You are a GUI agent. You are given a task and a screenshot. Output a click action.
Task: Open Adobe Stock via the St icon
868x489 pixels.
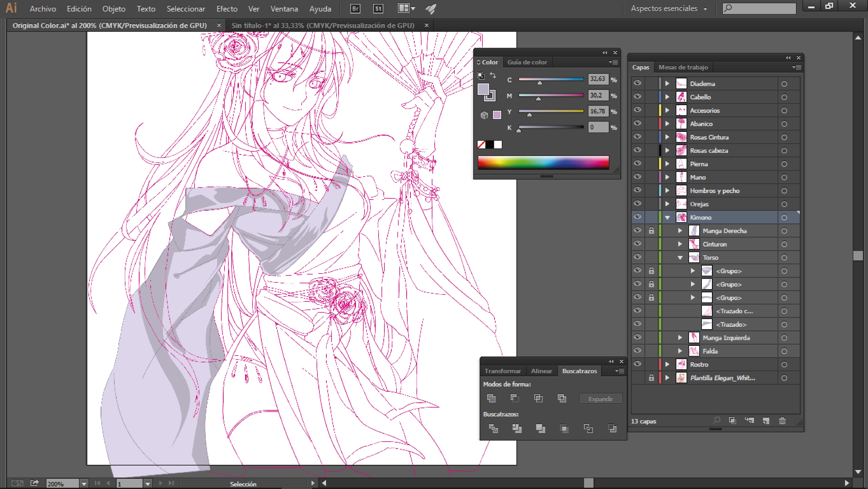[x=378, y=9]
